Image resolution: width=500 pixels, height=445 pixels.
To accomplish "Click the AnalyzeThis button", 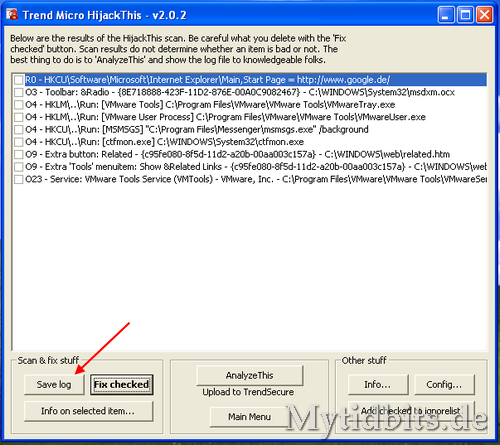I will (x=250, y=375).
